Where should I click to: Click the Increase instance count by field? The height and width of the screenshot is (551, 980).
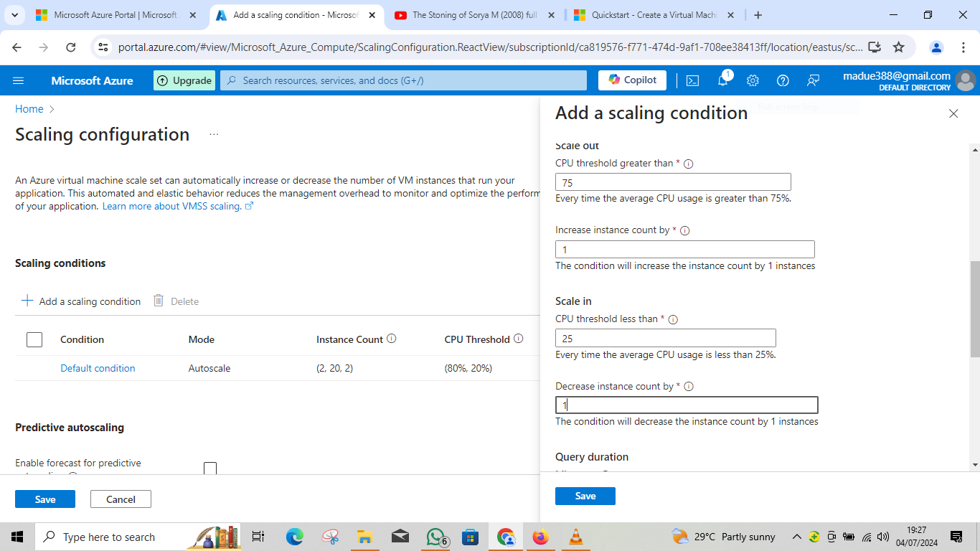tap(685, 249)
